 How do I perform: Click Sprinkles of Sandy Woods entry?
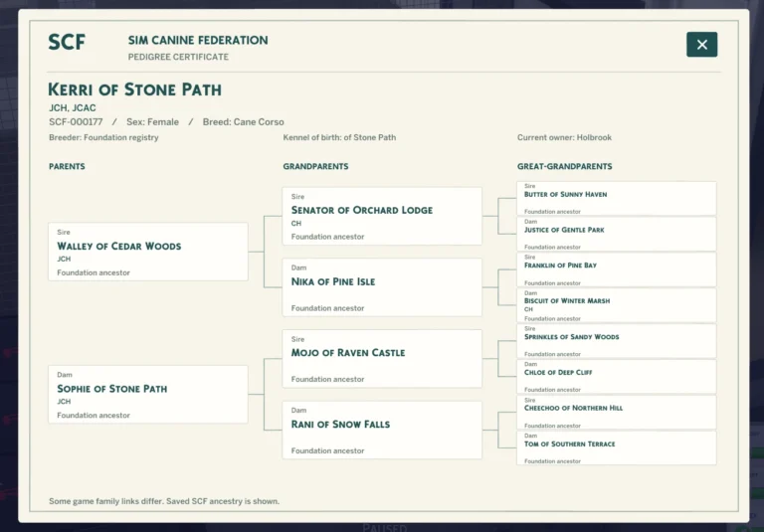[617, 341]
